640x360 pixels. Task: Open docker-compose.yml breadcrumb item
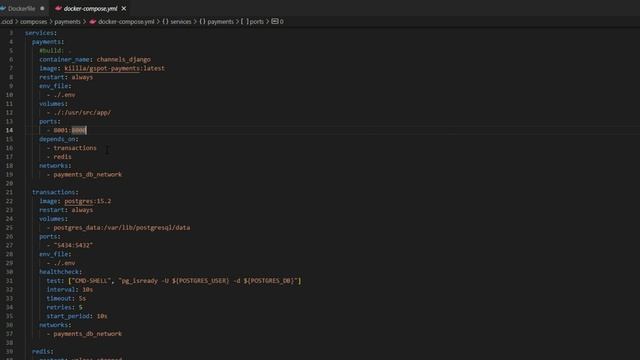point(126,22)
